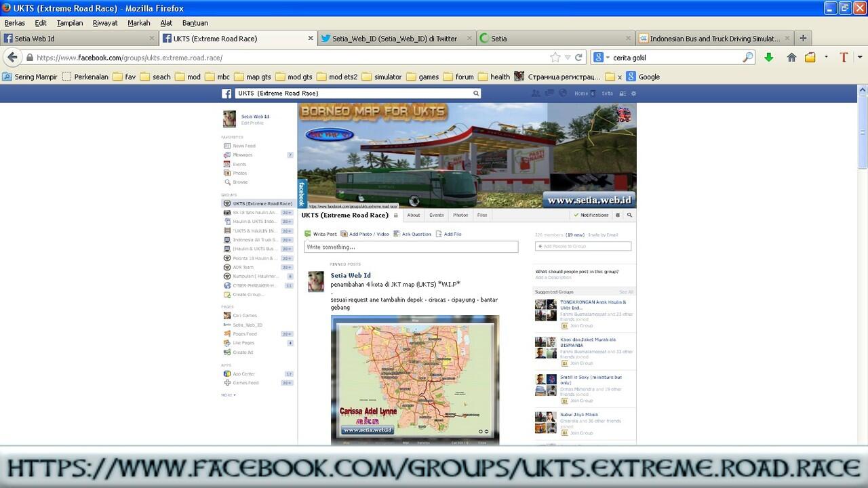Open the Google bookmark in toolbar
This screenshot has width=868, height=488.
click(643, 77)
